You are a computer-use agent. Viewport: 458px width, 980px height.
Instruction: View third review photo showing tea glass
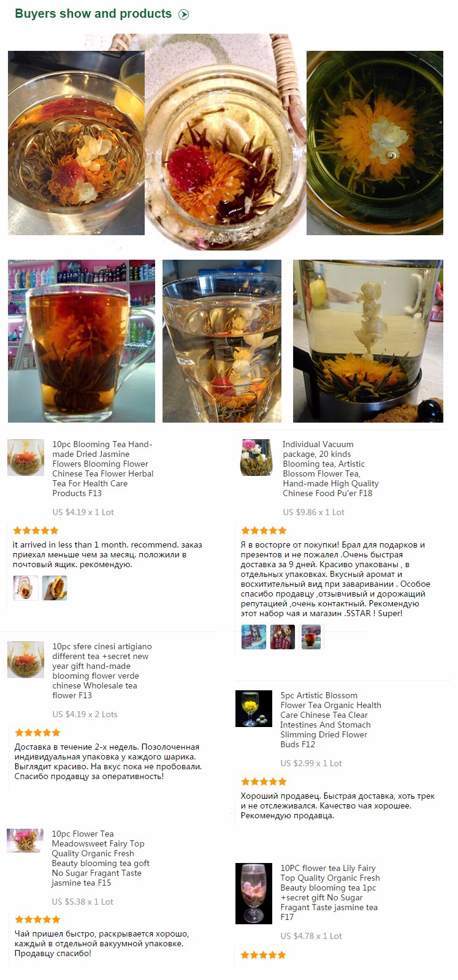(x=311, y=637)
